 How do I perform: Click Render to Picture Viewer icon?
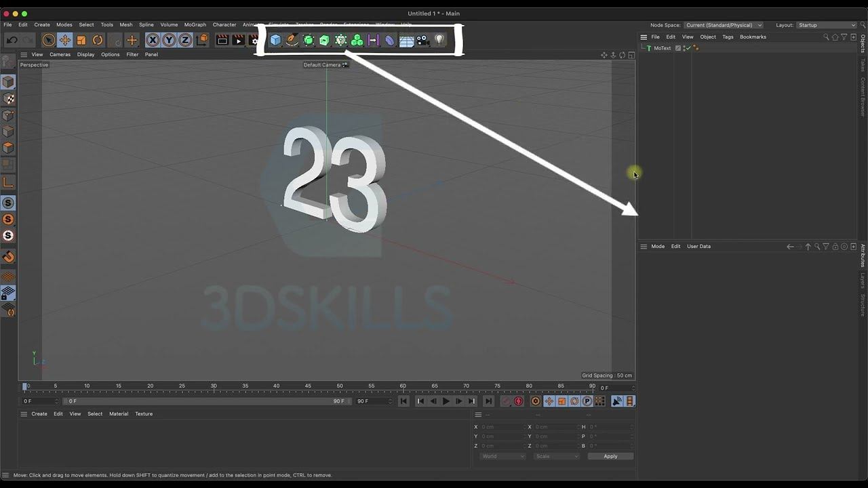238,41
